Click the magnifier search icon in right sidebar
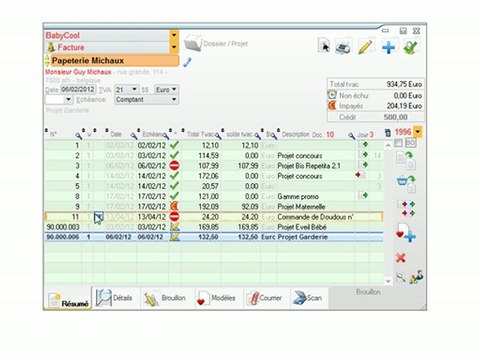Screen dimensions: 480x360 tap(401, 277)
